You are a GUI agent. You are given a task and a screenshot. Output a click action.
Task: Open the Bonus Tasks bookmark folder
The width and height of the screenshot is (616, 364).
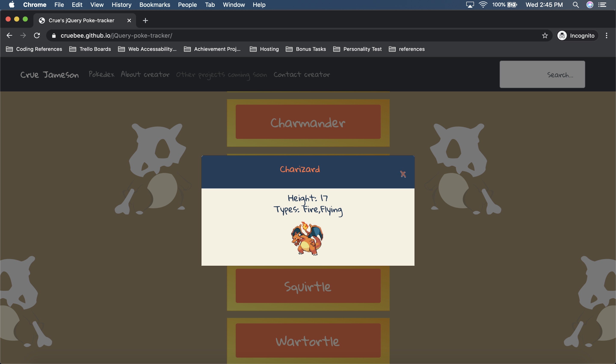coord(306,49)
